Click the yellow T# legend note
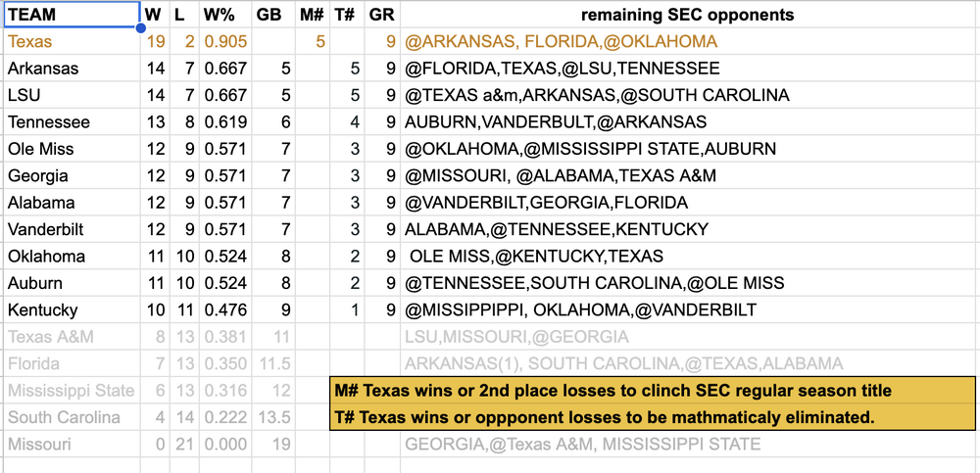Screen dimensions: 980x473 pos(653,417)
